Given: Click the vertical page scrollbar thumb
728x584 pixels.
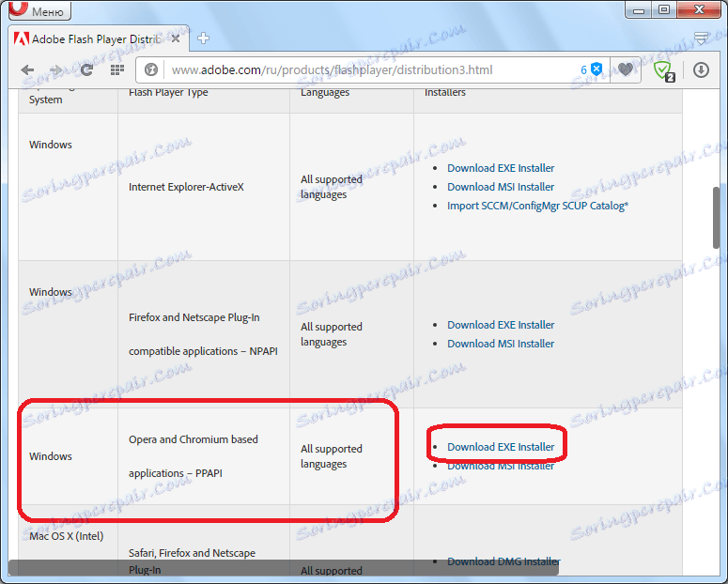Looking at the screenshot, I should (x=718, y=217).
